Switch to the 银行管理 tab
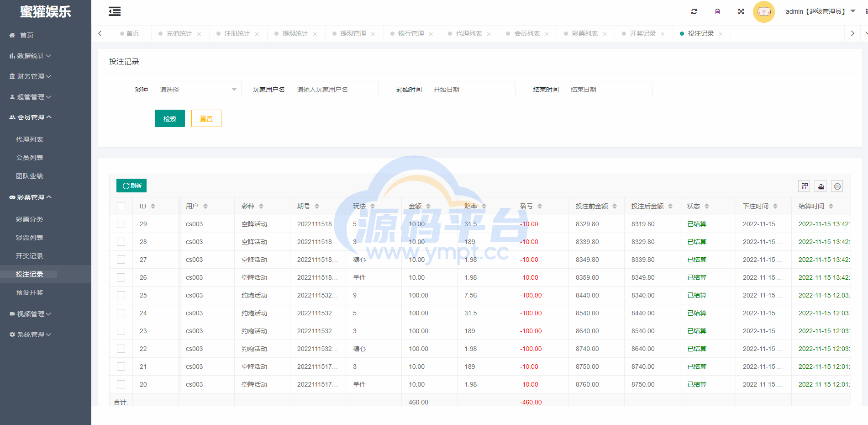 [x=411, y=33]
